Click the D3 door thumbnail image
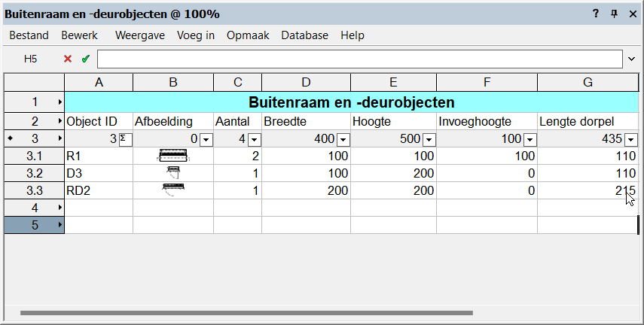The image size is (644, 325). coord(173,173)
